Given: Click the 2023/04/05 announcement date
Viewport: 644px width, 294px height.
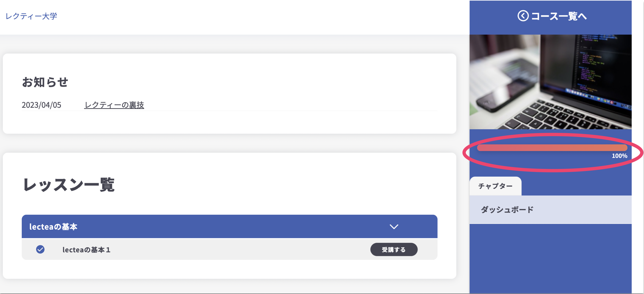Looking at the screenshot, I should 42,105.
